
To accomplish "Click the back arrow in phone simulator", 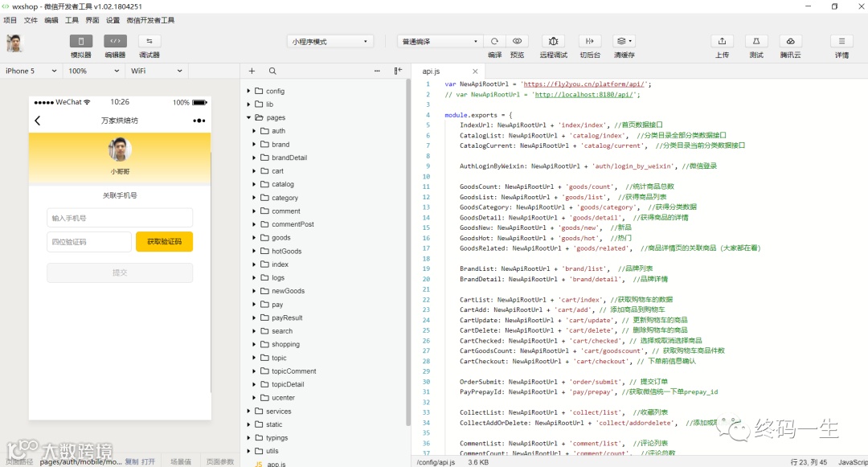I will point(38,121).
